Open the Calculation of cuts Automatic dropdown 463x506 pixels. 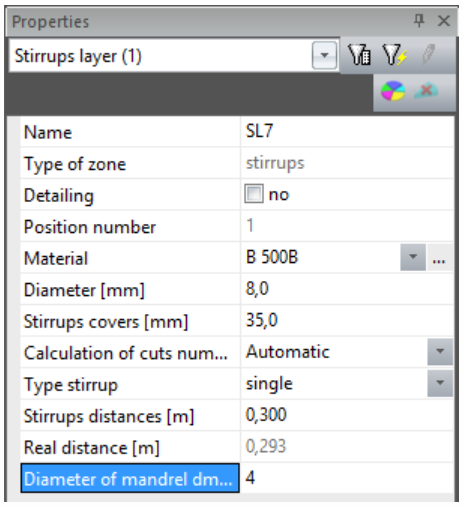(440, 352)
